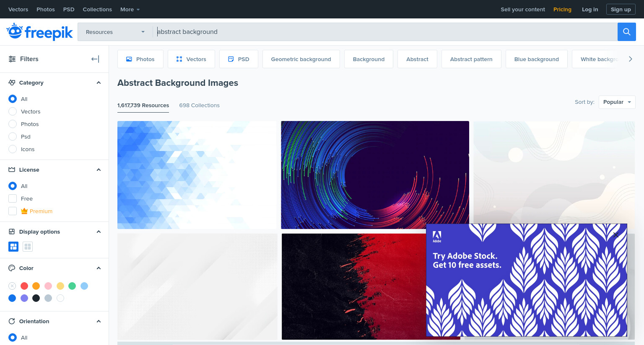644x345 pixels.
Task: Select the All license radio button
Action: 13,186
